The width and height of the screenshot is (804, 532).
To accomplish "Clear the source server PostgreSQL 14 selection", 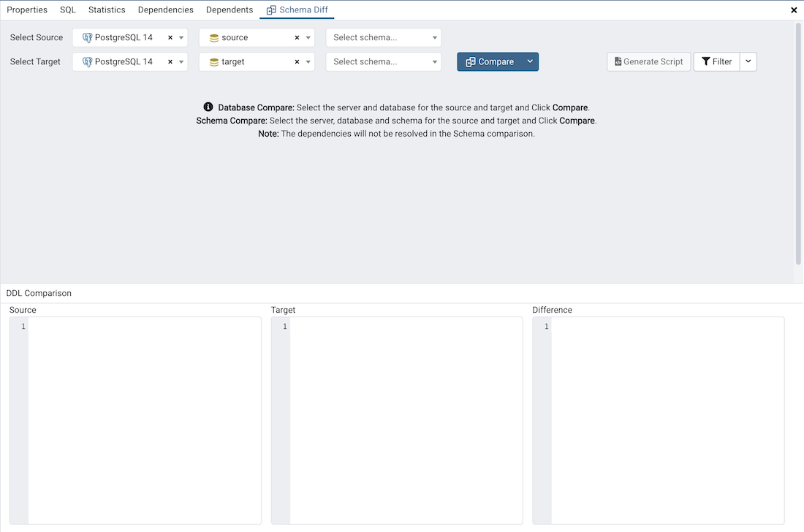I will (170, 37).
